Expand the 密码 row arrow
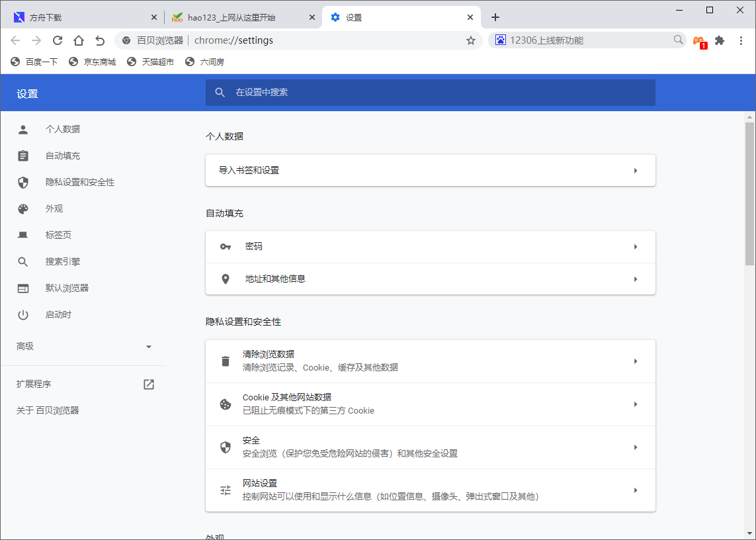Viewport: 756px width, 540px height. pyautogui.click(x=636, y=247)
